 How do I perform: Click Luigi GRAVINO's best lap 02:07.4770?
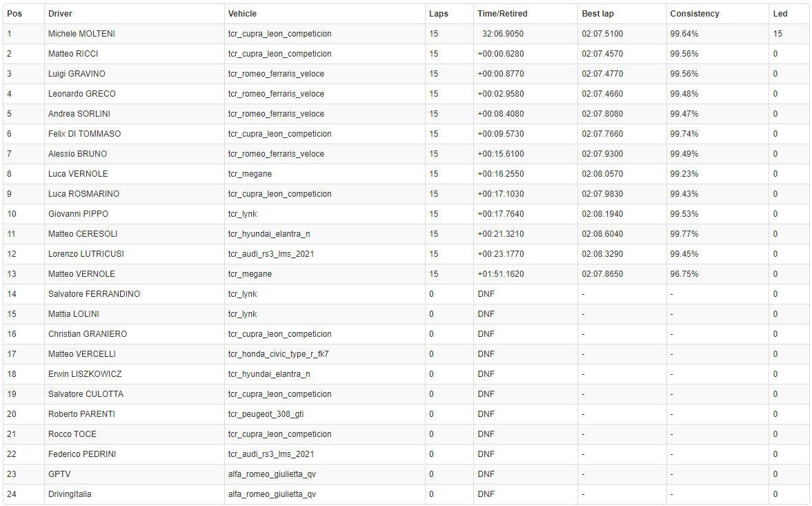602,74
